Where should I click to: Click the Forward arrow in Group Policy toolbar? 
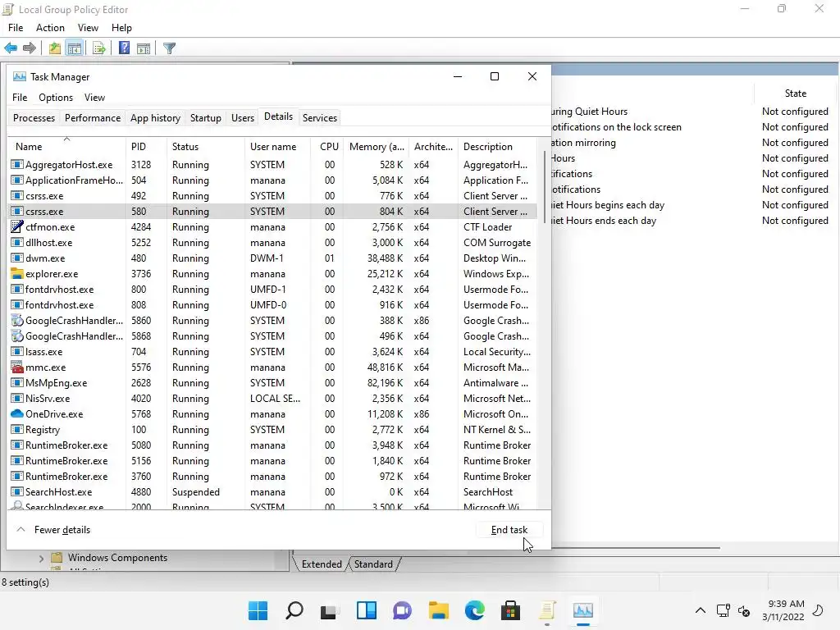(x=30, y=48)
